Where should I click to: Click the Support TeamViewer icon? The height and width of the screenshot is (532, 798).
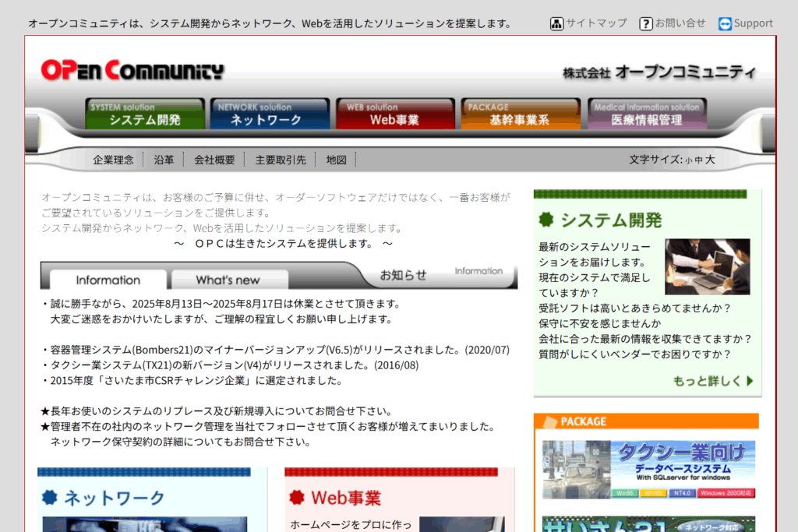[x=725, y=23]
